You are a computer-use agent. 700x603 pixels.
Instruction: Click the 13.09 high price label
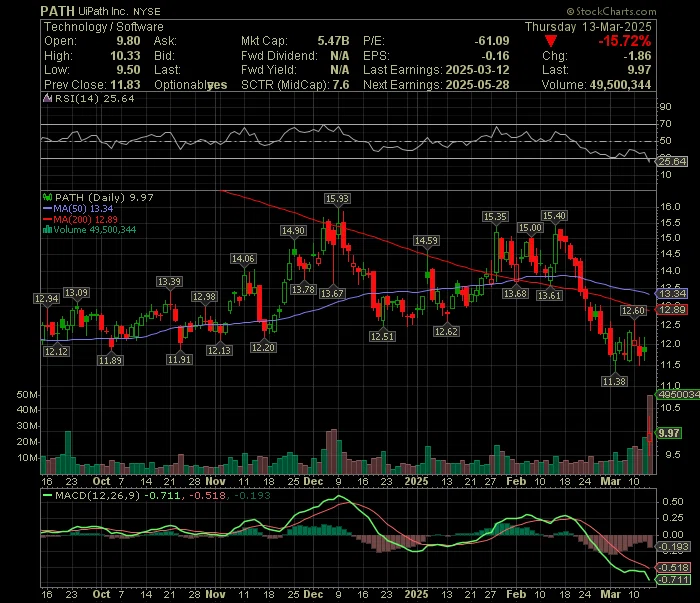pyautogui.click(x=76, y=293)
